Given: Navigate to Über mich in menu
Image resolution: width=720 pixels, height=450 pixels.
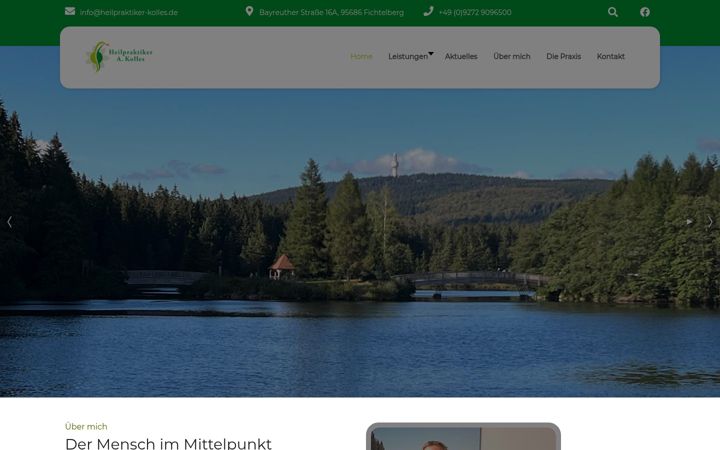Looking at the screenshot, I should pyautogui.click(x=512, y=56).
